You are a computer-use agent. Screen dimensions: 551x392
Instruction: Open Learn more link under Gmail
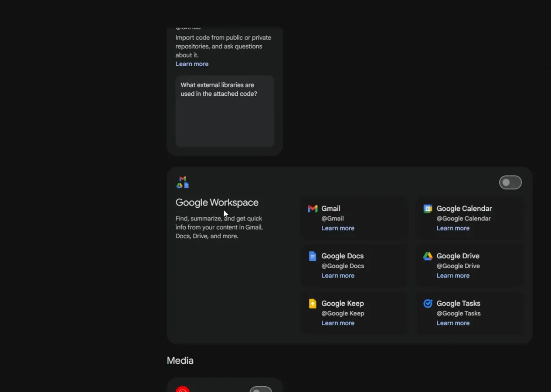point(338,228)
